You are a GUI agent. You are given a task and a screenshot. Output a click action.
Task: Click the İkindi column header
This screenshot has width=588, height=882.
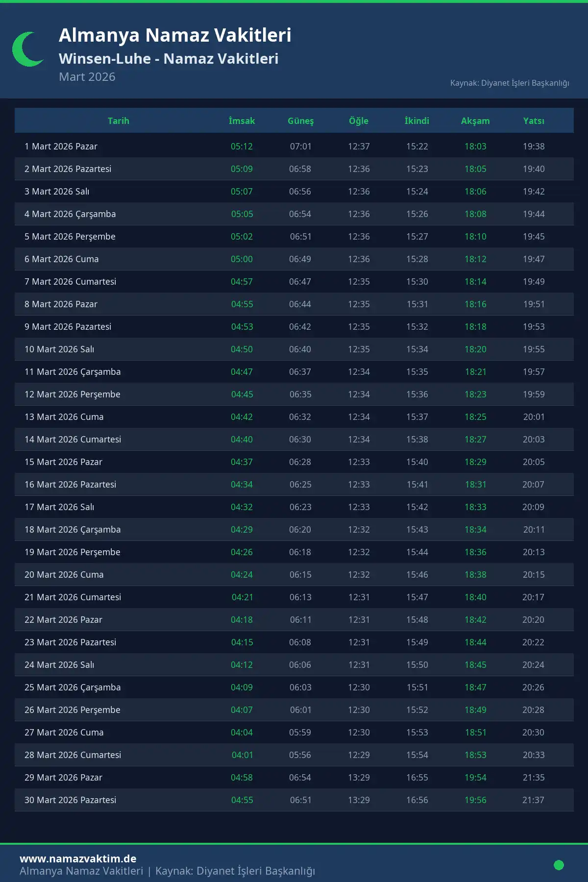417,121
